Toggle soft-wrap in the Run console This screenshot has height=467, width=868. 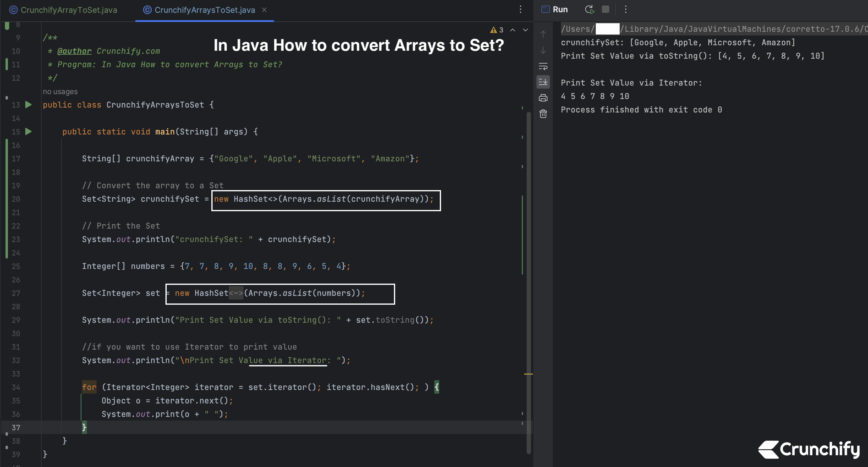[543, 67]
